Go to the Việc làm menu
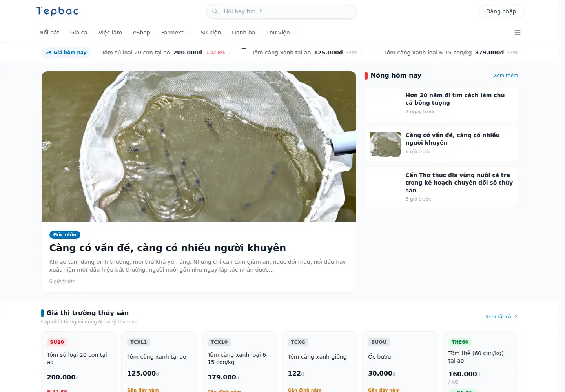Viewport: 565px width, 392px height. click(110, 33)
